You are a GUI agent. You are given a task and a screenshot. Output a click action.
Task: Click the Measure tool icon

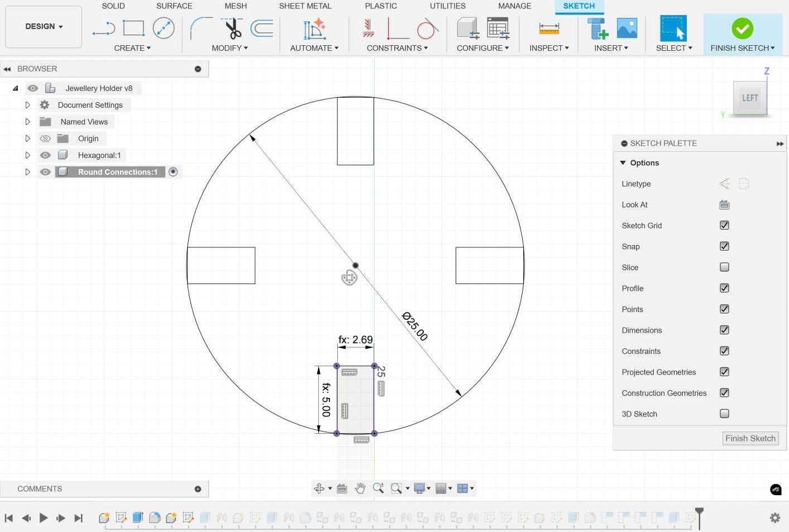tap(549, 28)
